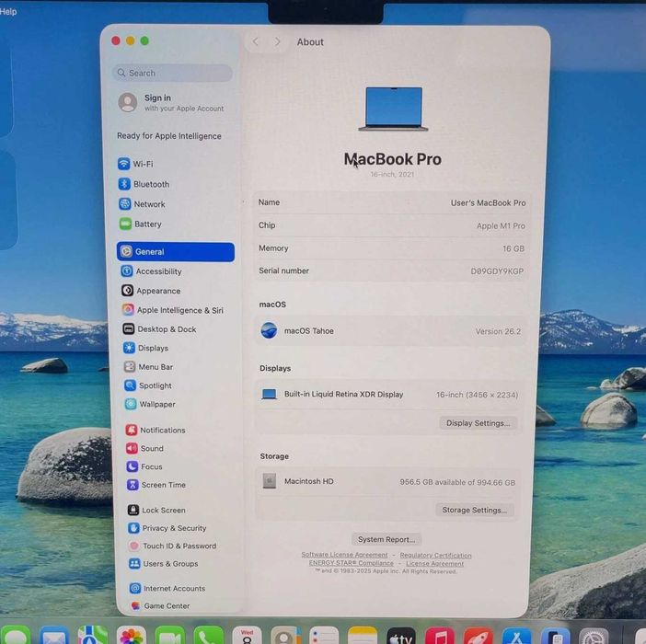Open the ENERGY STAR Compliance link
Screen dimensions: 646x644
(351, 563)
